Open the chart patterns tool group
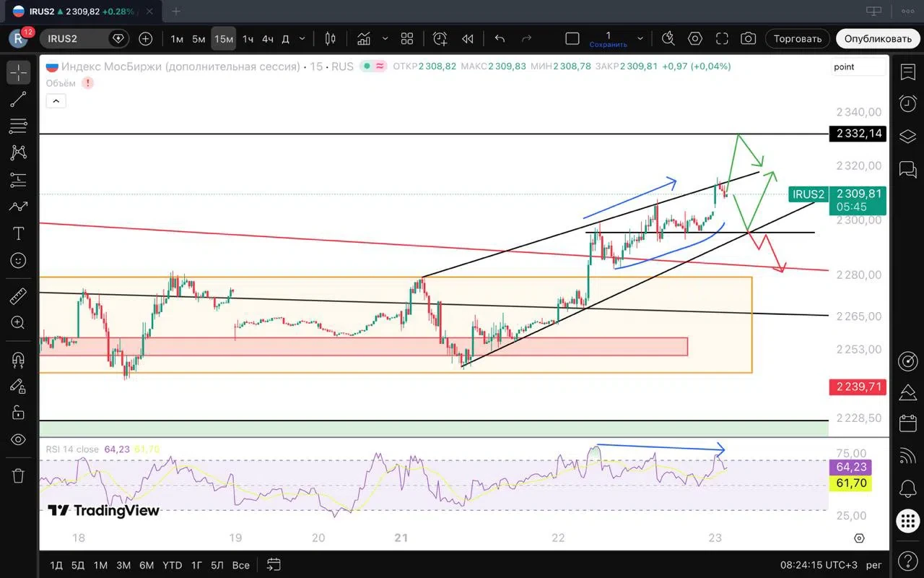The height and width of the screenshot is (578, 924). tap(18, 153)
